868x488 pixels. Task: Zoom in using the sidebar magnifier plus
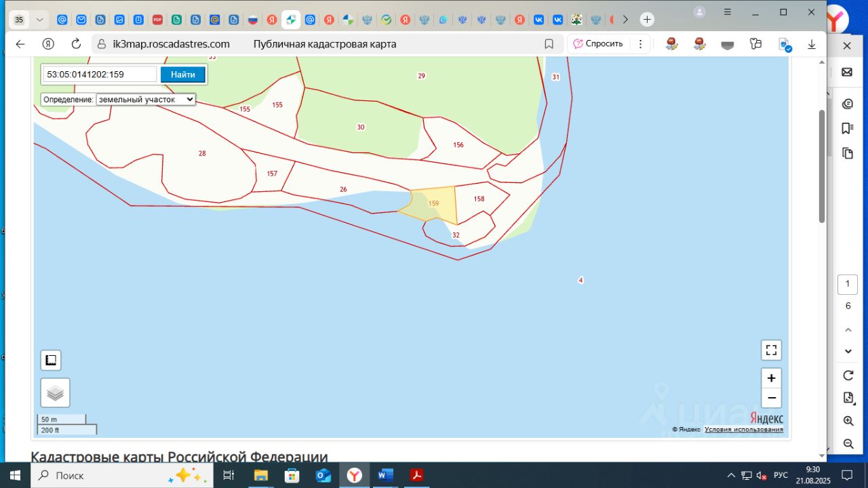848,421
